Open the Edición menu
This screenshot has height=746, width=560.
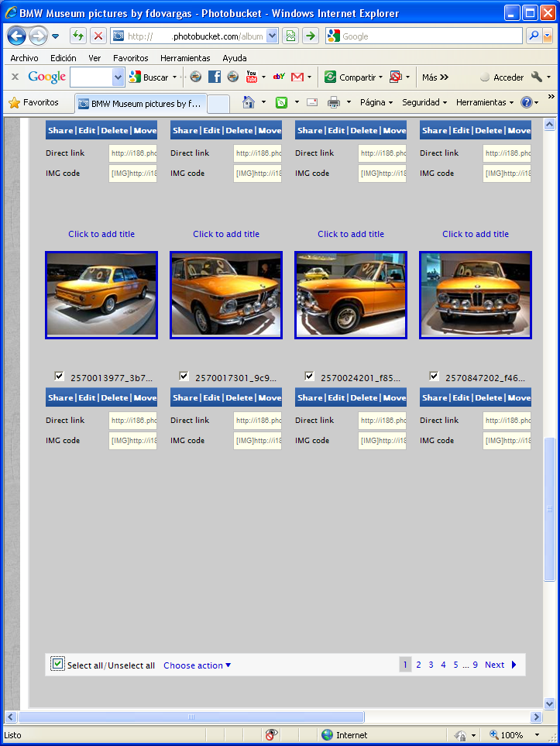click(64, 58)
